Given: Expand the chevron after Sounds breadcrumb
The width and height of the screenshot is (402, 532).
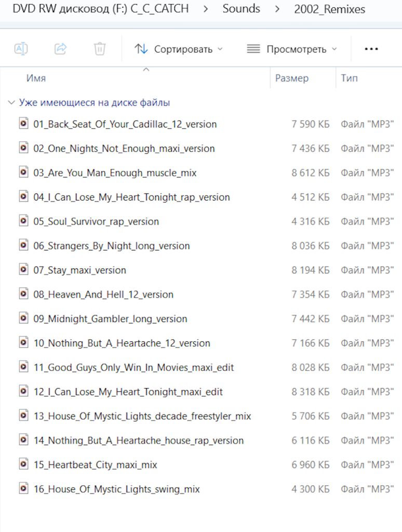Looking at the screenshot, I should point(277,9).
